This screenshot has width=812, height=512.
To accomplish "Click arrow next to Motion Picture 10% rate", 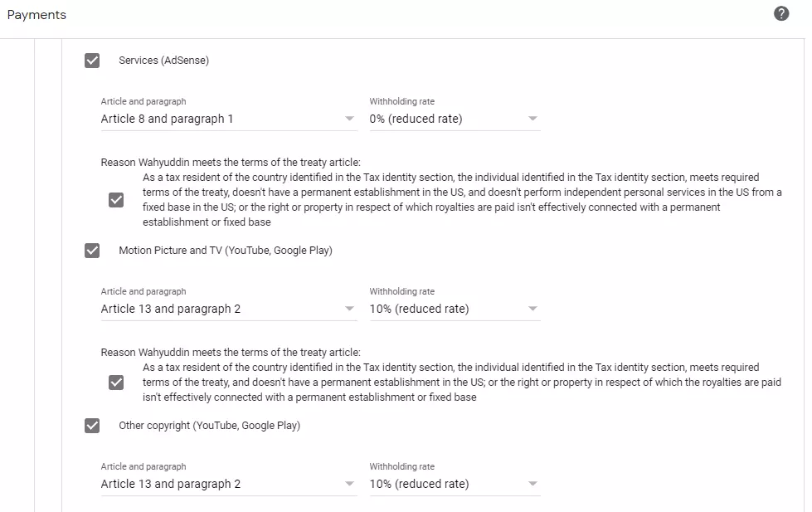I will [532, 310].
